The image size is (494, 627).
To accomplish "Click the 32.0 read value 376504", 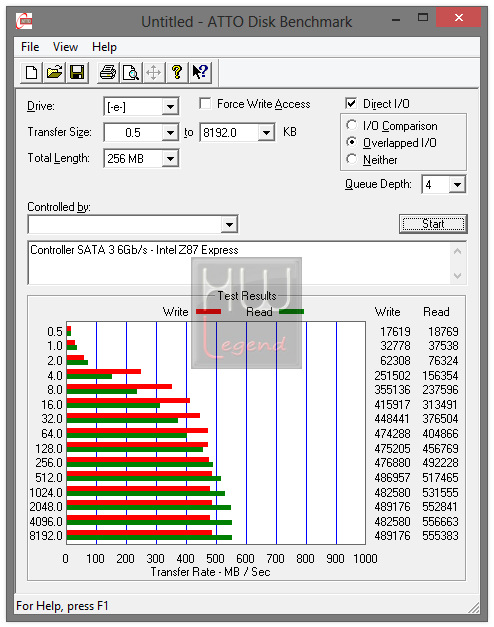I will click(x=440, y=419).
